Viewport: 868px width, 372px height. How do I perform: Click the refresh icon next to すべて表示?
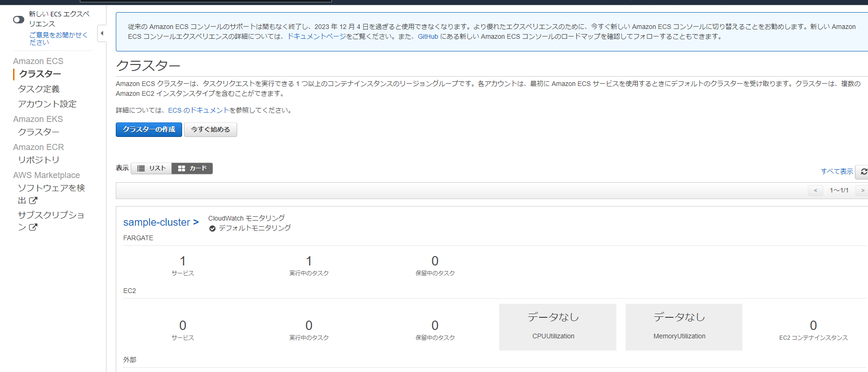tap(863, 172)
